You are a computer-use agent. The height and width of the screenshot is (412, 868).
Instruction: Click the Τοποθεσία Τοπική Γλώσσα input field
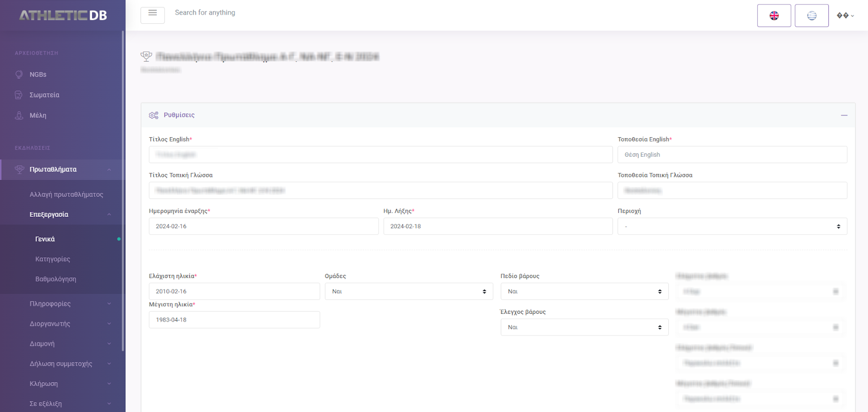click(x=732, y=190)
